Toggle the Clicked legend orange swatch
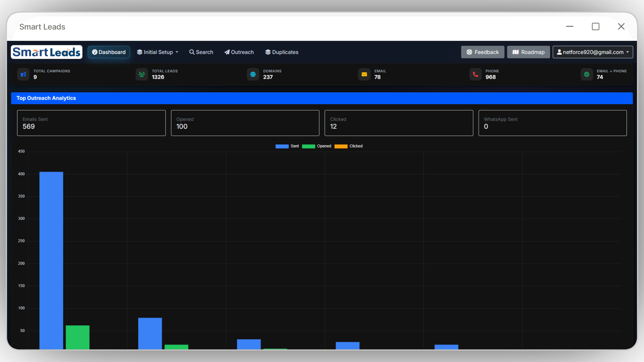 (x=341, y=146)
